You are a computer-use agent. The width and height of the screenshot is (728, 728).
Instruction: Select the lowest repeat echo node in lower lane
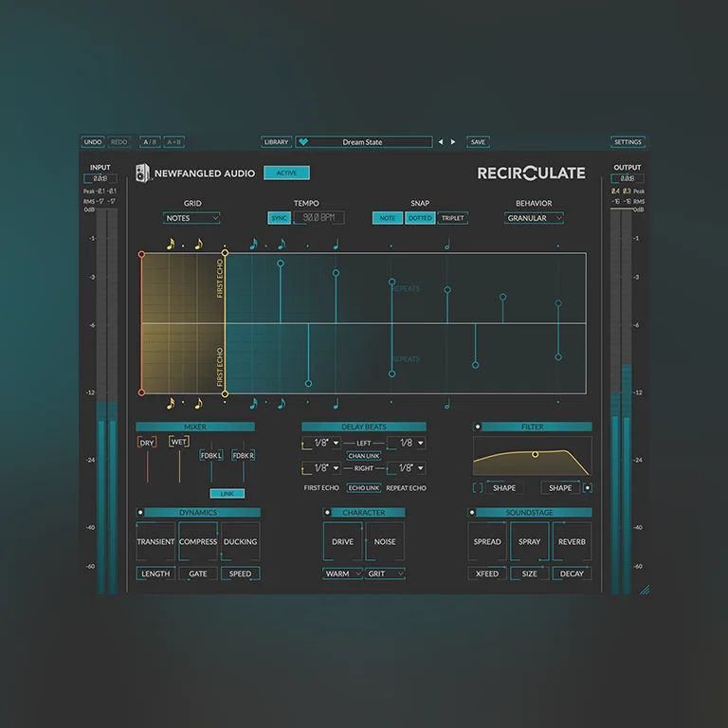click(308, 383)
